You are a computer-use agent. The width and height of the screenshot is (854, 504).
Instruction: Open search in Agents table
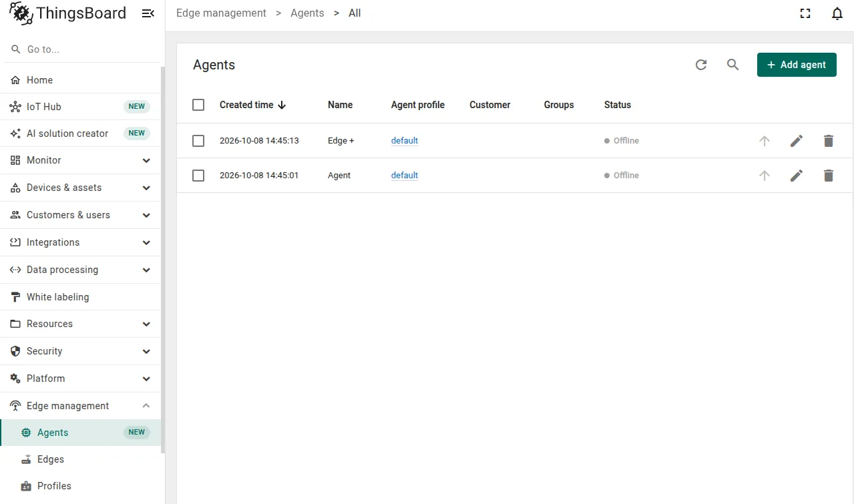(733, 65)
